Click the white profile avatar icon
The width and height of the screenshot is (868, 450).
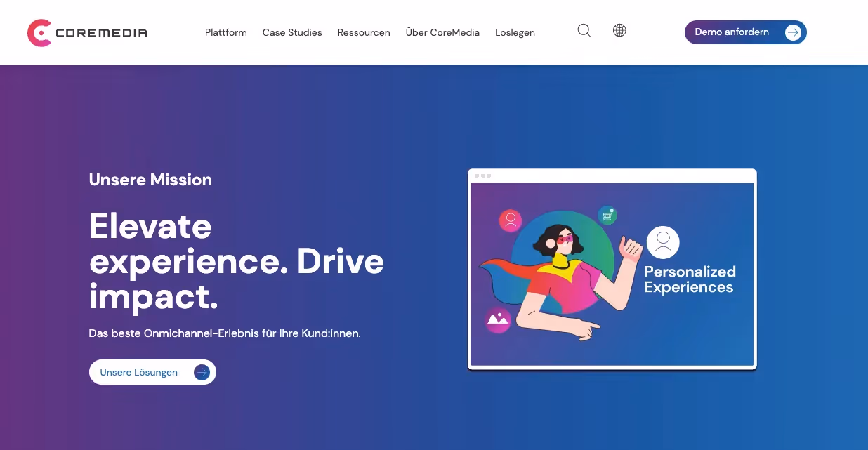663,242
